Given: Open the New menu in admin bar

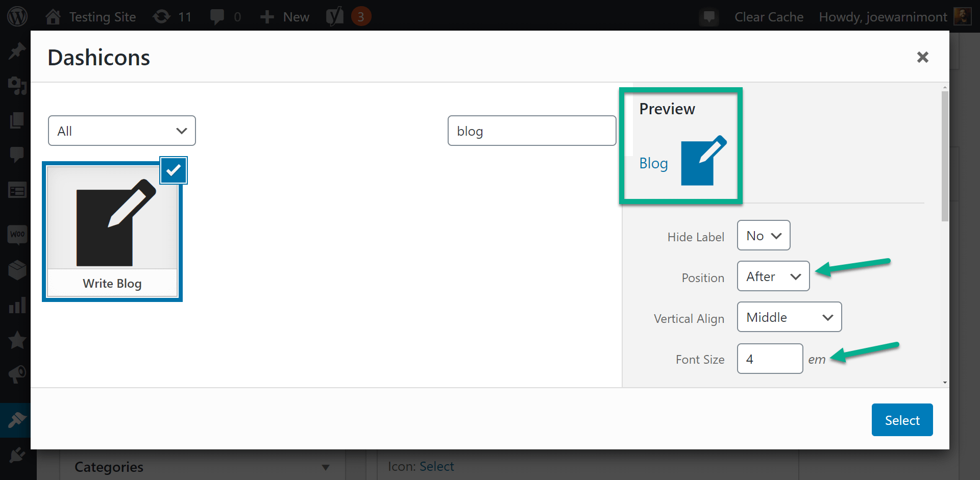Looking at the screenshot, I should click(x=284, y=16).
